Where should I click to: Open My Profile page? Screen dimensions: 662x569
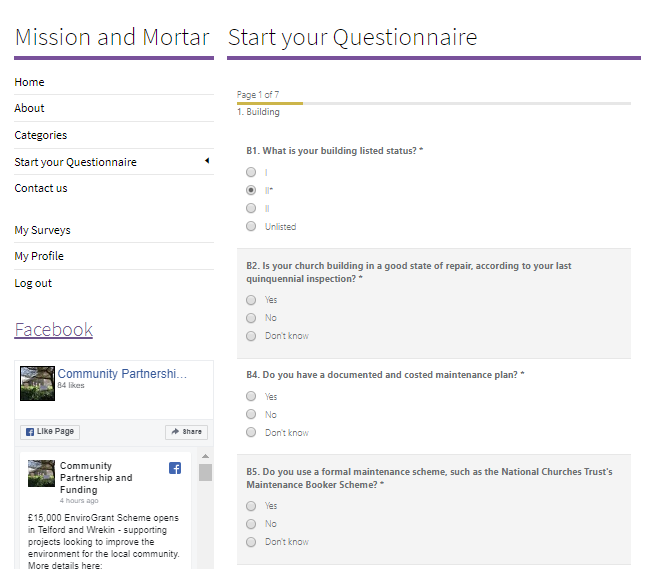click(x=39, y=256)
